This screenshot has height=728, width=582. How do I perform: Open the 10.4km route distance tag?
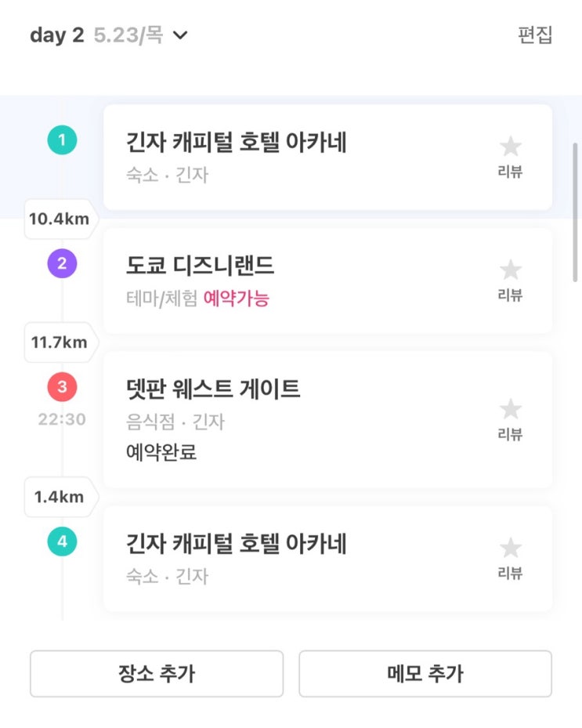coord(59,219)
